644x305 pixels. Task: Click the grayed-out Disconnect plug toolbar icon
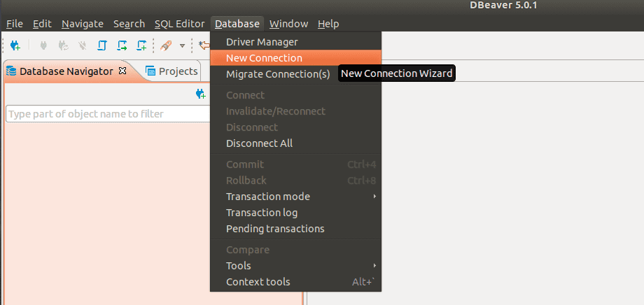tap(82, 45)
